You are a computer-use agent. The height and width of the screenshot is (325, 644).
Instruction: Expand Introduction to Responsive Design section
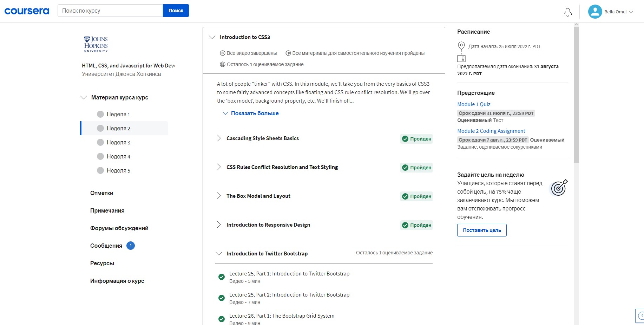coord(219,225)
